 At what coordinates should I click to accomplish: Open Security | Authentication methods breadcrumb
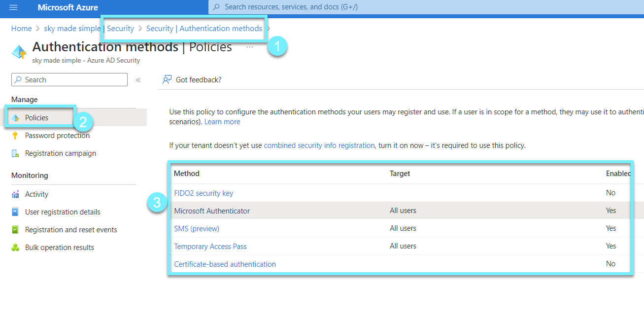point(204,29)
